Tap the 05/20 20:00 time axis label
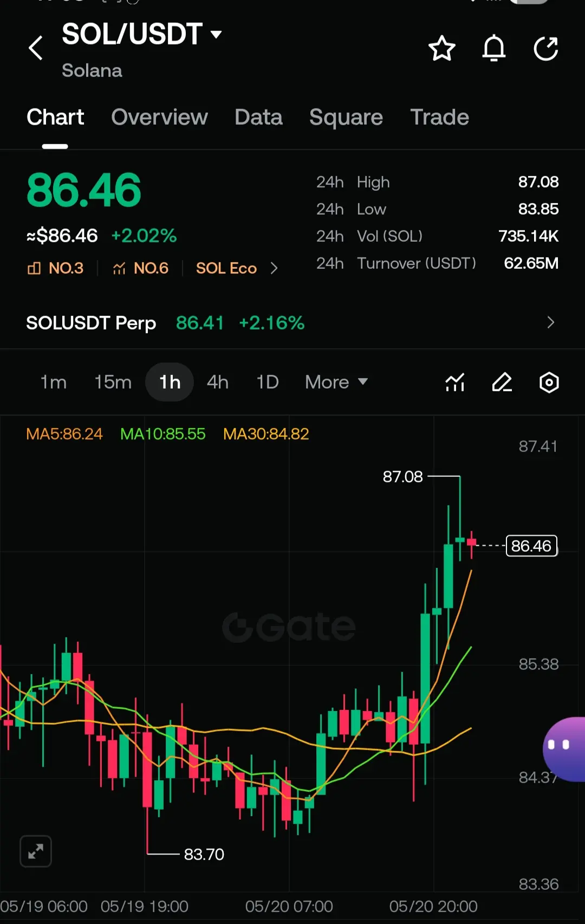 [x=433, y=906]
